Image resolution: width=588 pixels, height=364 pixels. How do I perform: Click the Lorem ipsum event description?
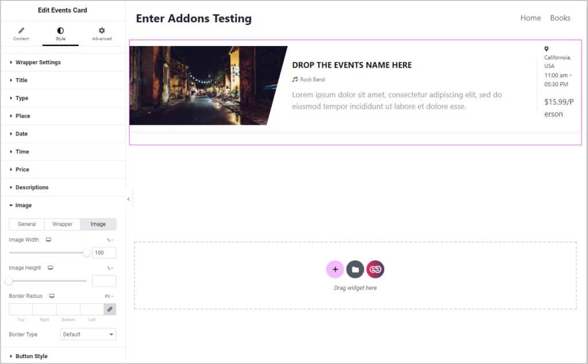pyautogui.click(x=397, y=100)
